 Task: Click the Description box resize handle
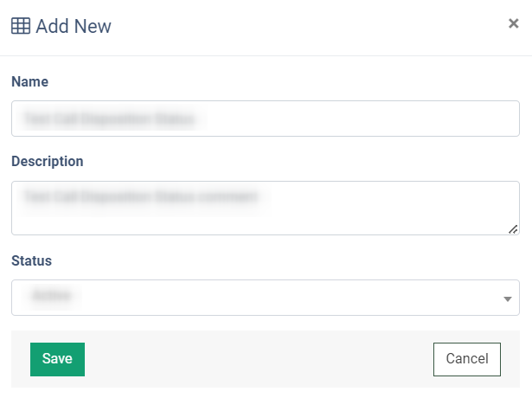click(x=513, y=229)
